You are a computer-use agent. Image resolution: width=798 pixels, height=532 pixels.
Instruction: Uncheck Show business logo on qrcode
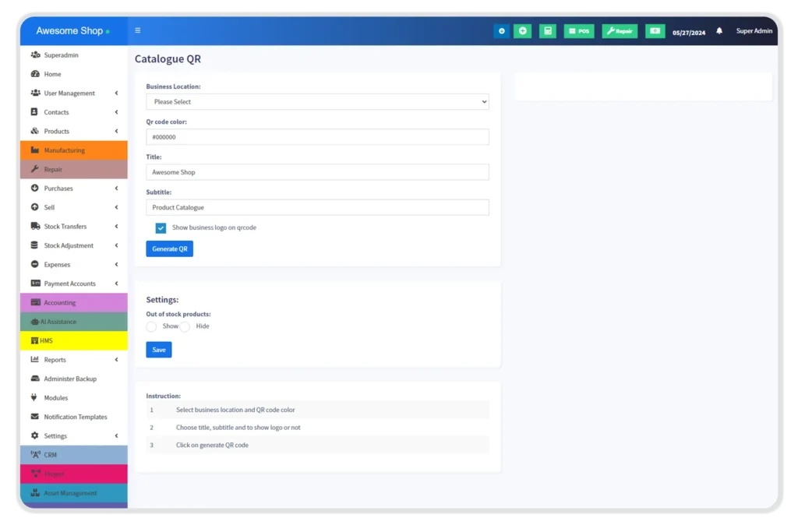tap(161, 228)
